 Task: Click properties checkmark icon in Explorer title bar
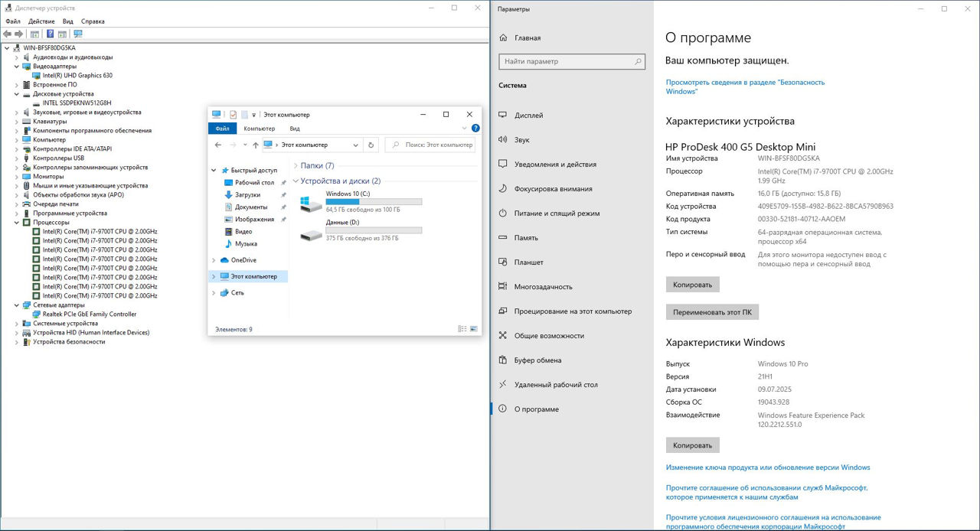[x=234, y=115]
